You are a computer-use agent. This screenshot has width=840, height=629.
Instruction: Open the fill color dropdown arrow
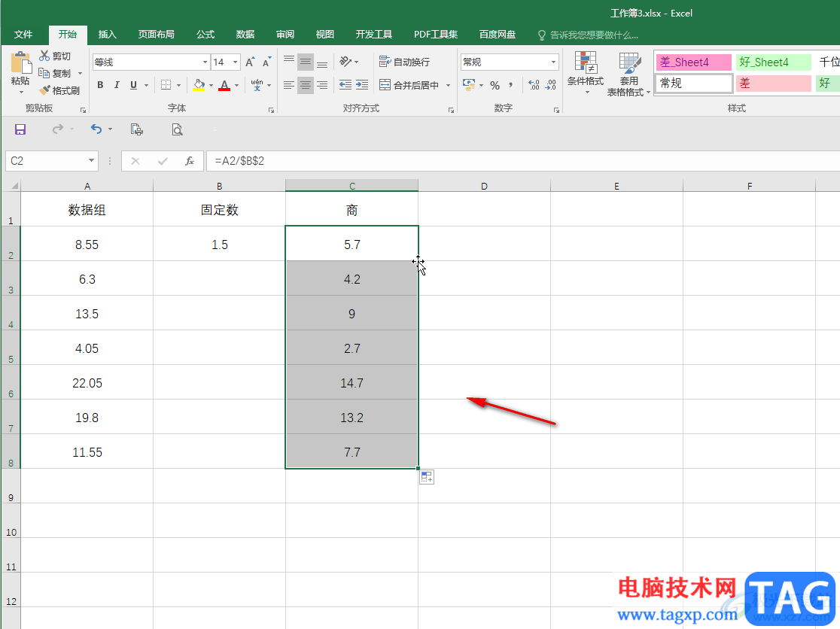(x=211, y=85)
